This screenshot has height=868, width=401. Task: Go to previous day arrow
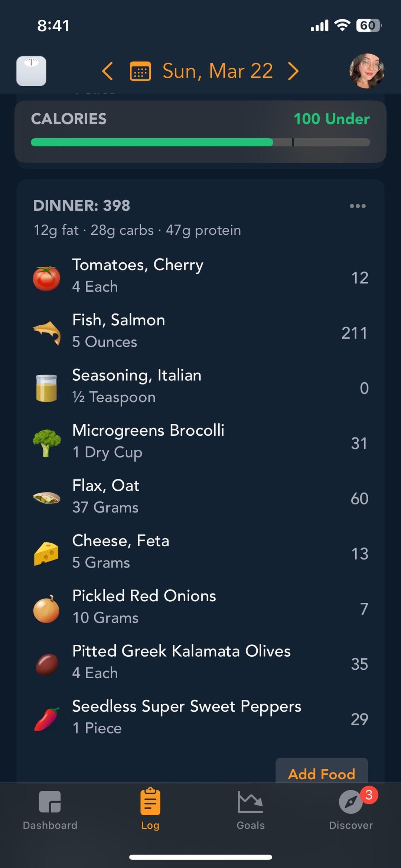[107, 71]
